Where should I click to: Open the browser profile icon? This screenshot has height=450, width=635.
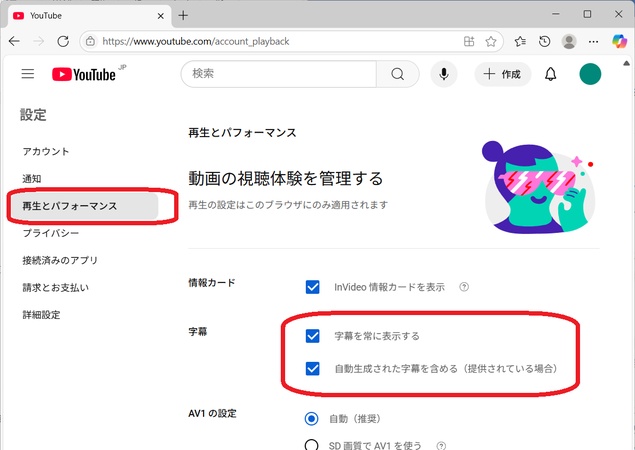(x=569, y=41)
